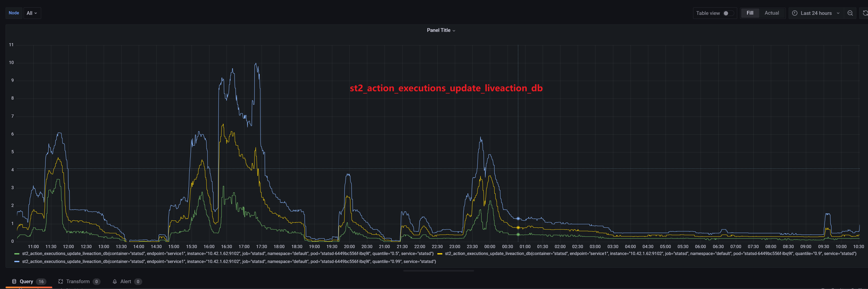Viewport: 868px width, 289px height.
Task: Switch to the Transform tab
Action: coord(78,282)
